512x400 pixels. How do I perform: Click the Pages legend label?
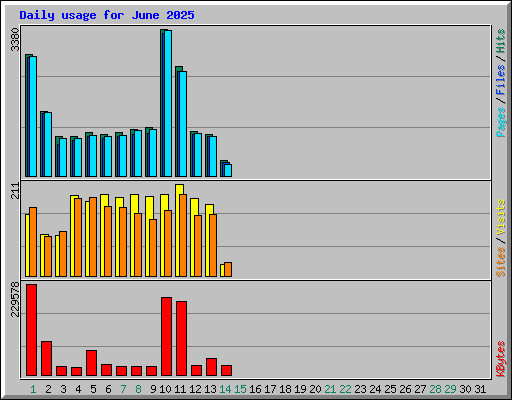point(501,122)
